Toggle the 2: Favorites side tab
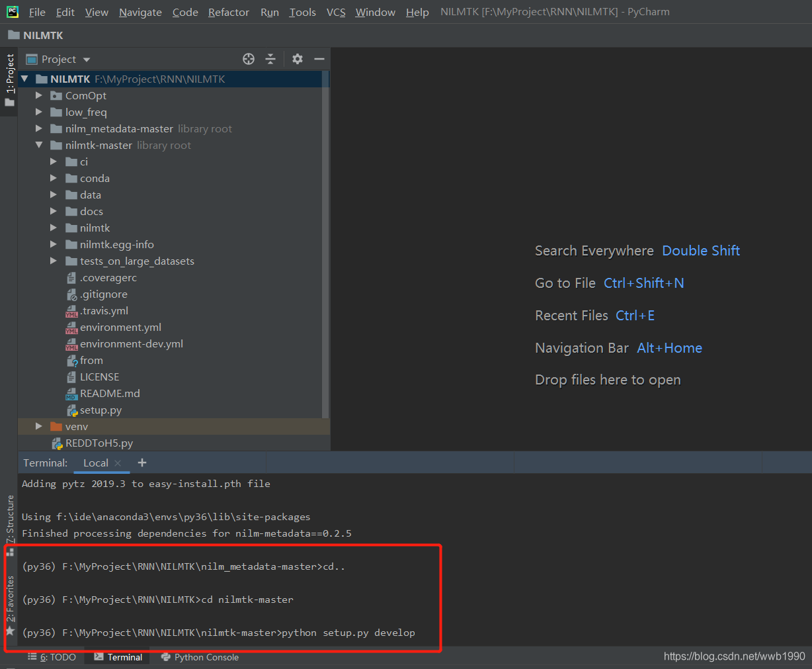 pos(9,605)
